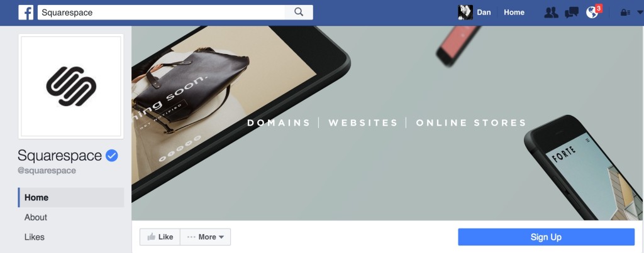
Task: Like the Squarespace page
Action: point(160,237)
